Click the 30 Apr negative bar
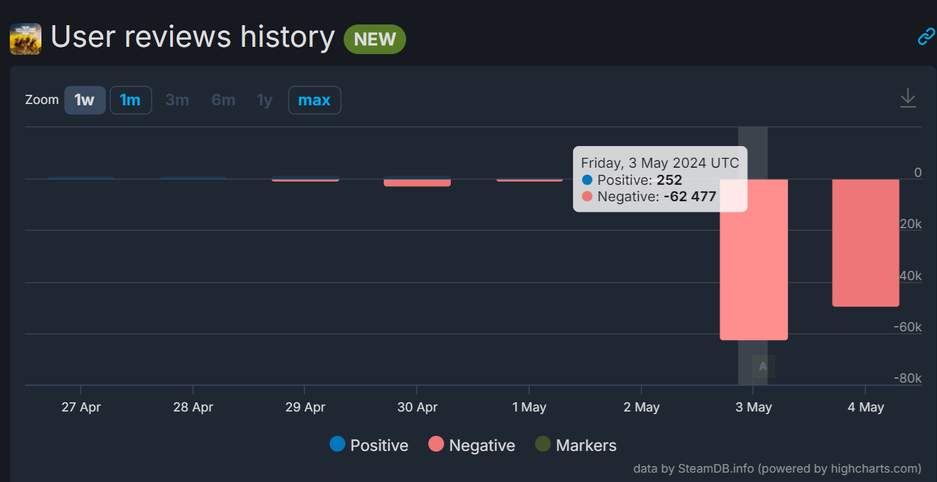Image resolution: width=937 pixels, height=482 pixels. 417,183
